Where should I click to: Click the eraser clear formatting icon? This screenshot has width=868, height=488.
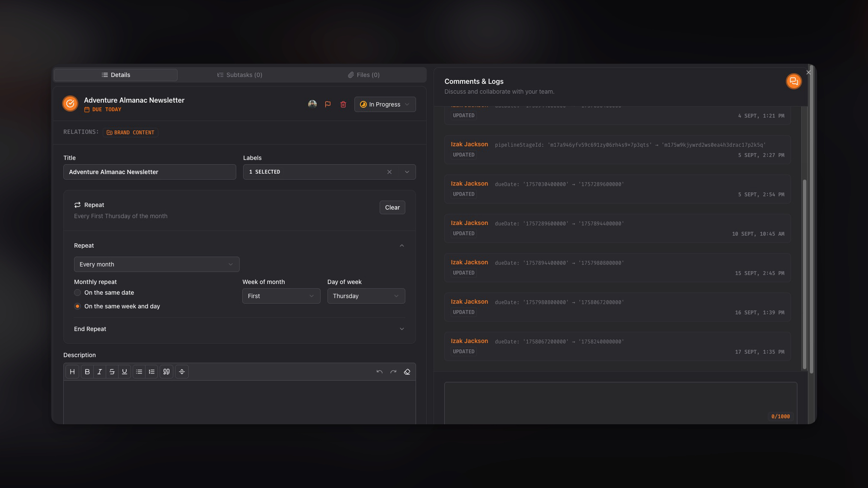click(x=407, y=372)
